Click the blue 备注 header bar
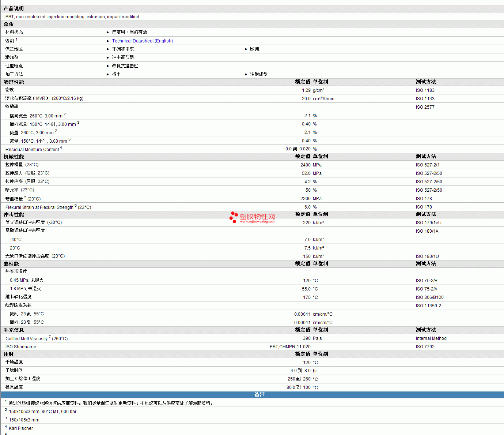The width and height of the screenshot is (504, 435). (x=259, y=394)
